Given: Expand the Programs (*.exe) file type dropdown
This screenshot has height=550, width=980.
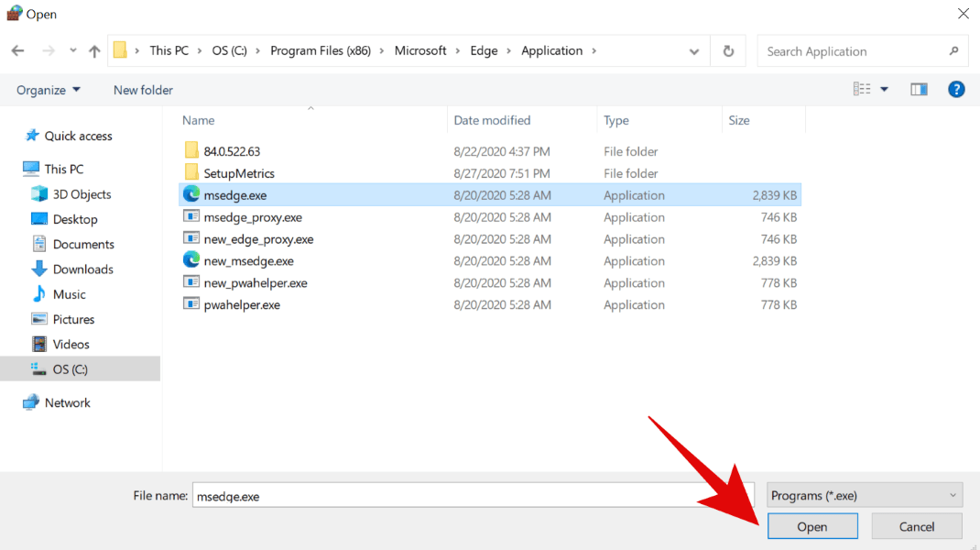Looking at the screenshot, I should pyautogui.click(x=864, y=496).
